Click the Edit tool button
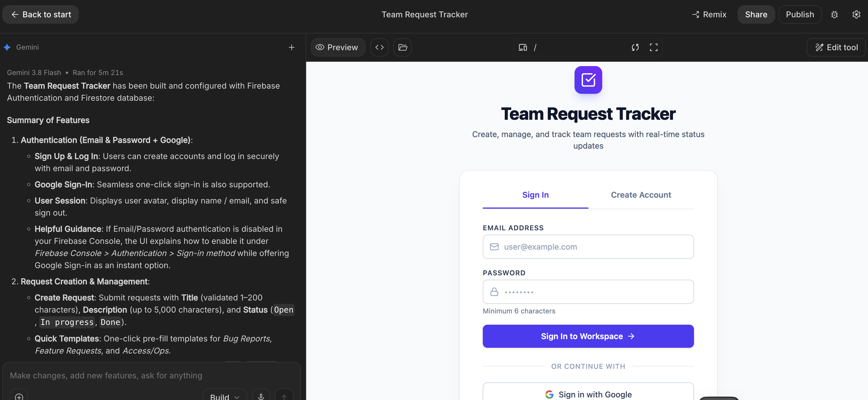This screenshot has height=400, width=868. point(836,48)
